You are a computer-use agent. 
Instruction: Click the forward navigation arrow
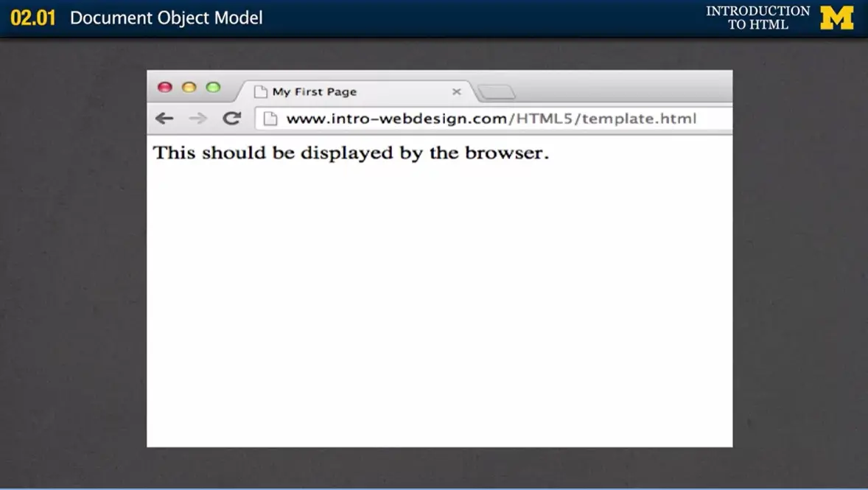[197, 118]
